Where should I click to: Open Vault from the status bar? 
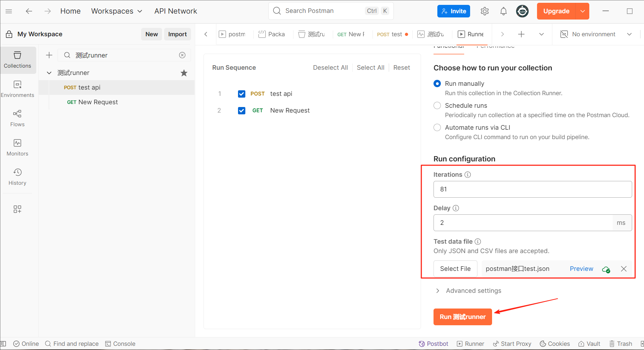[589, 344]
